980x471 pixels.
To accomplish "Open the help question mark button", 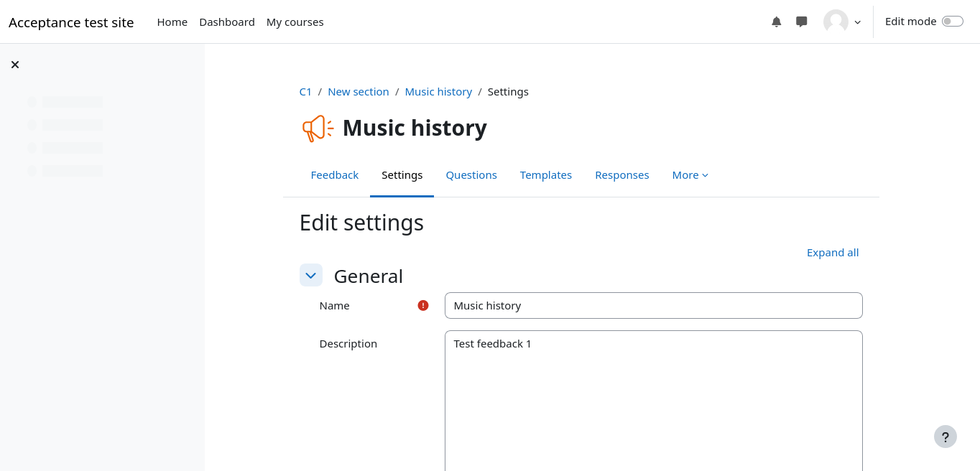I will tap(945, 437).
